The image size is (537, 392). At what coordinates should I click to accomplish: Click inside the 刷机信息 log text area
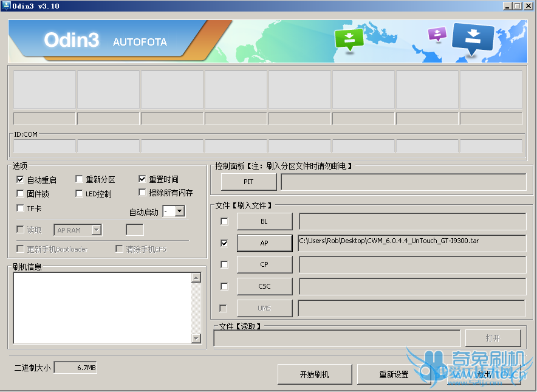pyautogui.click(x=103, y=308)
